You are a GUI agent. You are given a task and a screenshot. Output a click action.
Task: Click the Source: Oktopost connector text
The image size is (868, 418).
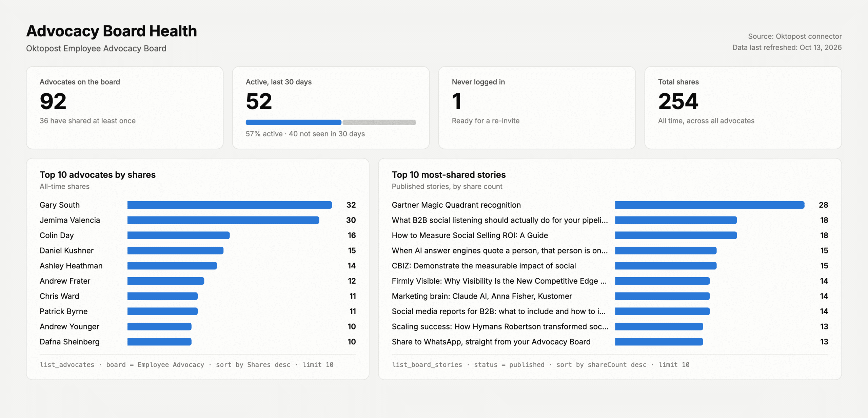795,36
